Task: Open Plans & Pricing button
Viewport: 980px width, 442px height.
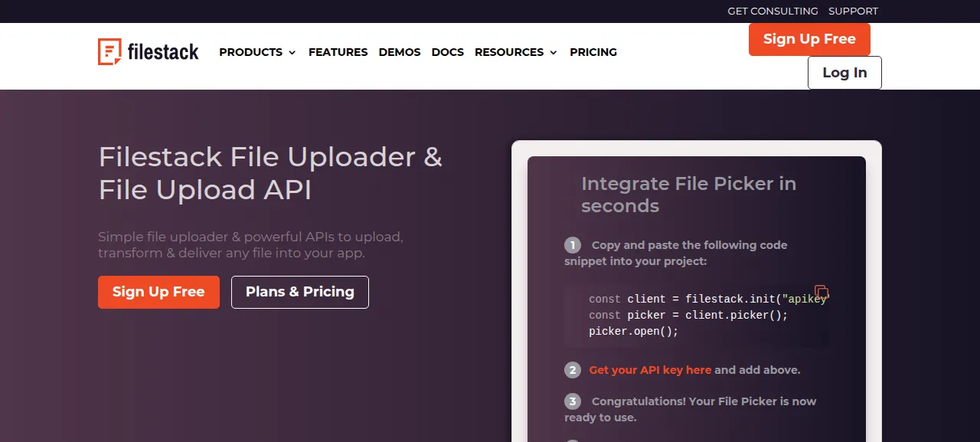Action: 300,292
